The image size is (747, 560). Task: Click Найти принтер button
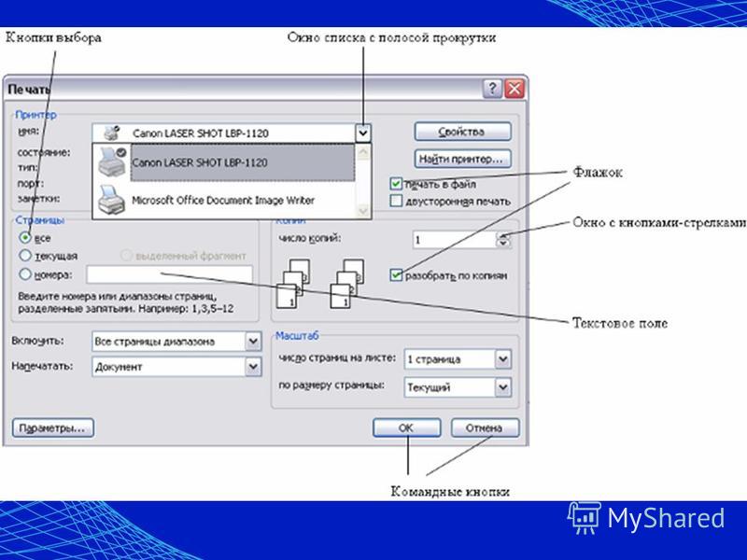[462, 159]
